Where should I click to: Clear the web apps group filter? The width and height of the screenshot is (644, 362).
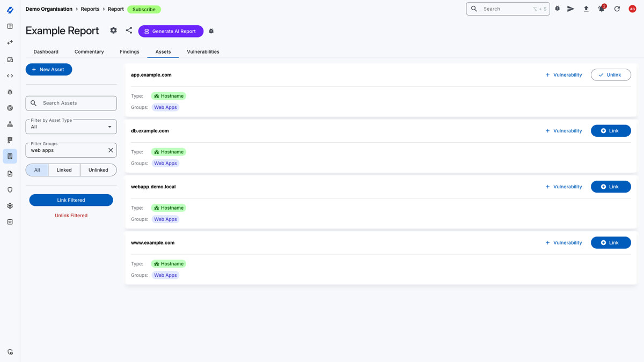(x=111, y=150)
